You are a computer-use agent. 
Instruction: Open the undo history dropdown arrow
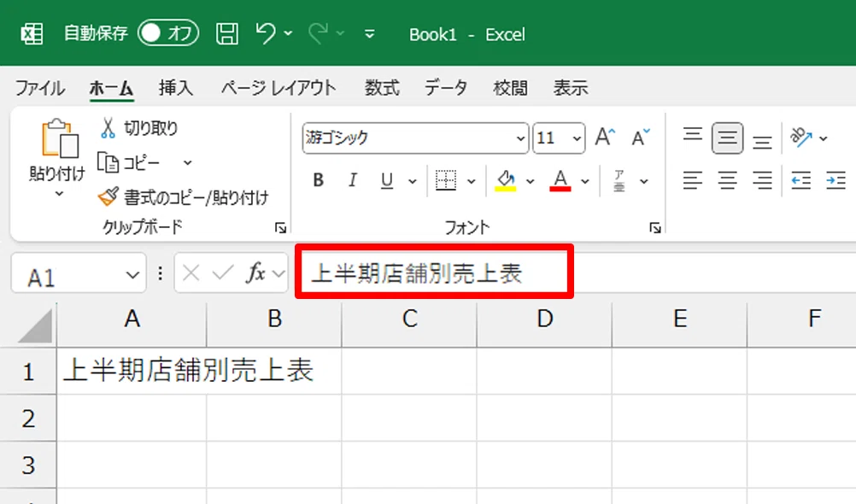(x=288, y=34)
